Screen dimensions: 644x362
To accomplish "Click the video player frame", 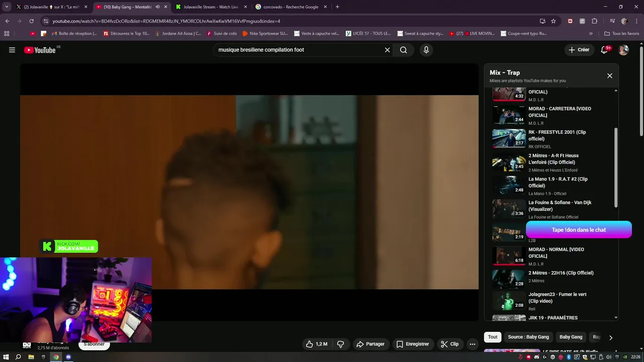I will pos(249,192).
